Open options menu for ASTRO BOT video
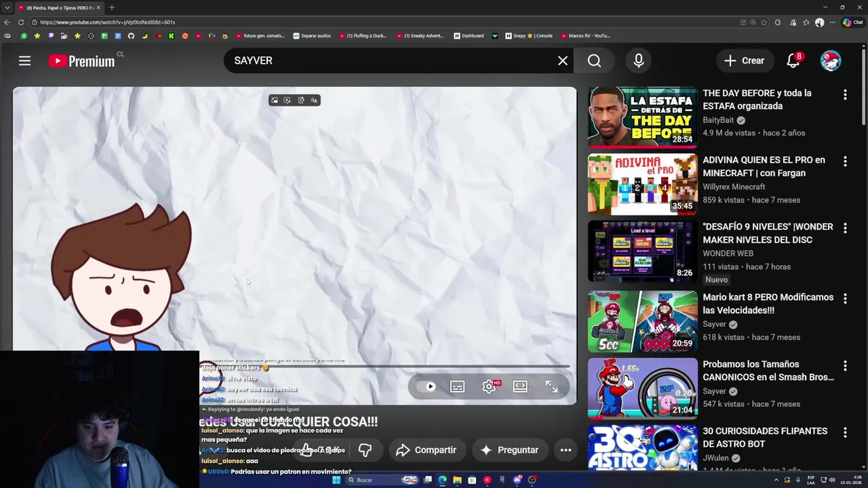 coord(845,432)
